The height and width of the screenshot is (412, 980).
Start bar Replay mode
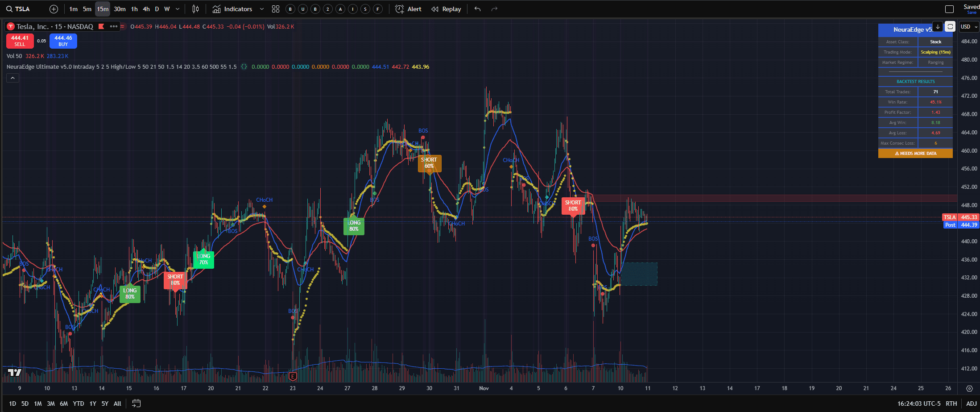[446, 8]
